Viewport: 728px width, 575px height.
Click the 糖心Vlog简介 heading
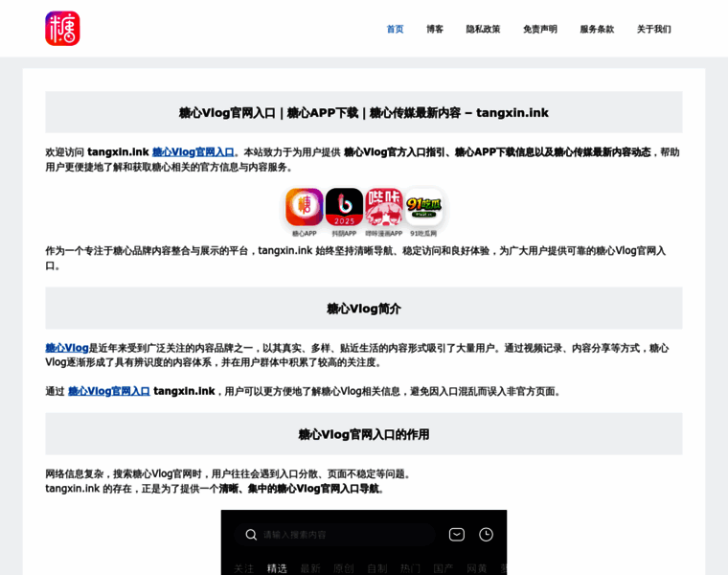pos(364,309)
